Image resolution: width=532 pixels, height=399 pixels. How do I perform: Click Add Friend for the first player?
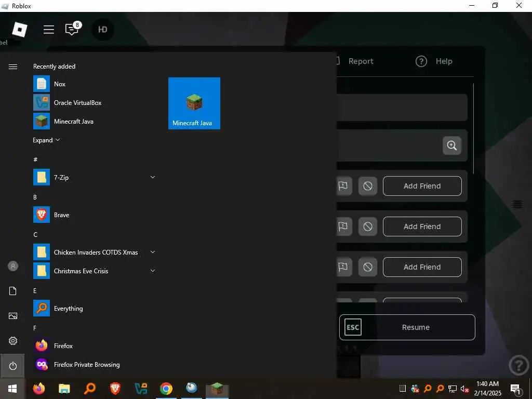pyautogui.click(x=422, y=186)
